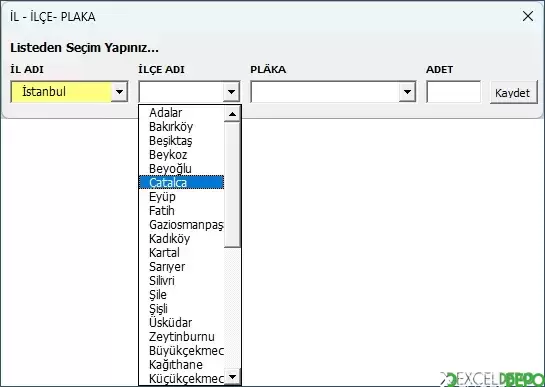Choose Kartal from the district list
The height and width of the screenshot is (387, 545).
pyautogui.click(x=181, y=253)
